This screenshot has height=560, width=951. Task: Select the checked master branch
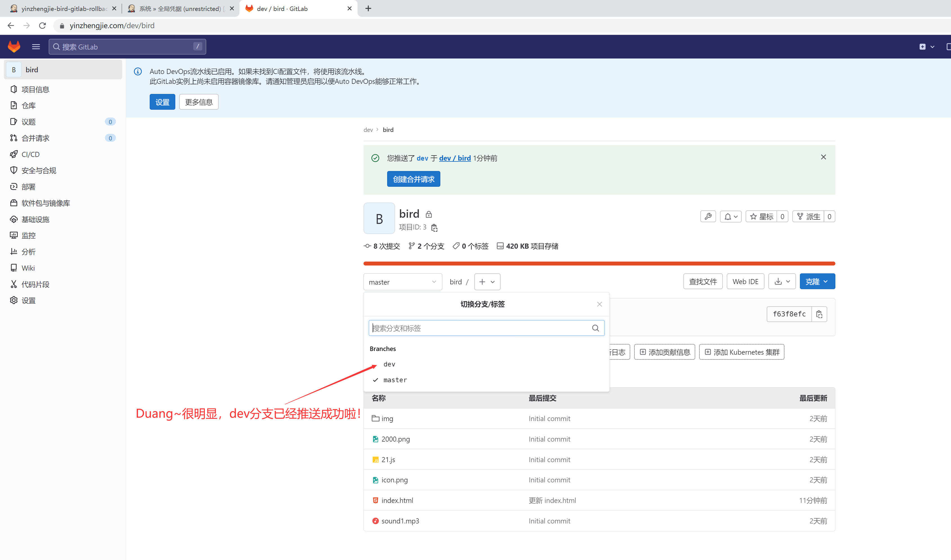pos(395,380)
